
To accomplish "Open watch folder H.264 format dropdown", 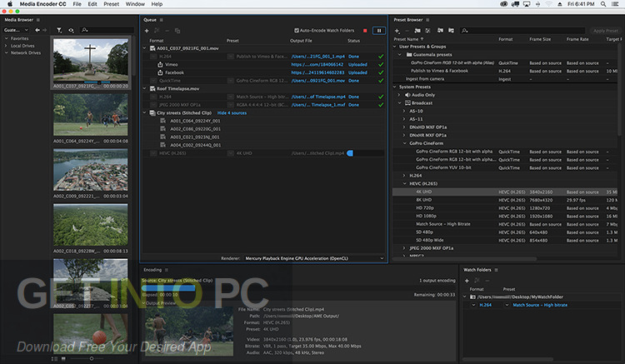I will pyautogui.click(x=473, y=305).
